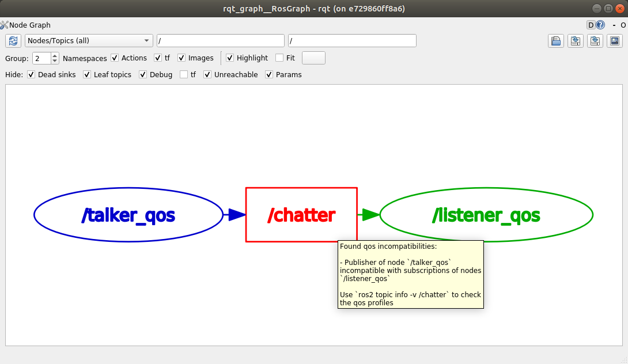The image size is (628, 364).
Task: Click the refresh graph icon
Action: (x=12, y=40)
